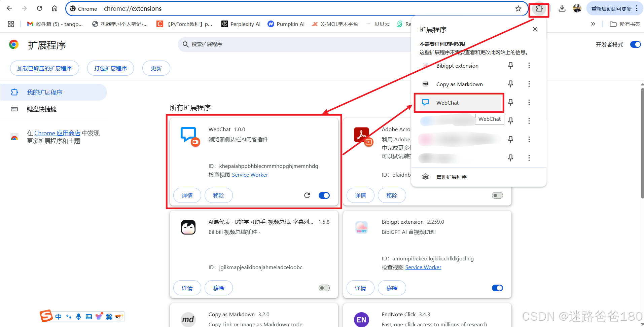Open the Gmail inbox bookmark
This screenshot has height=327, width=644.
coord(55,24)
